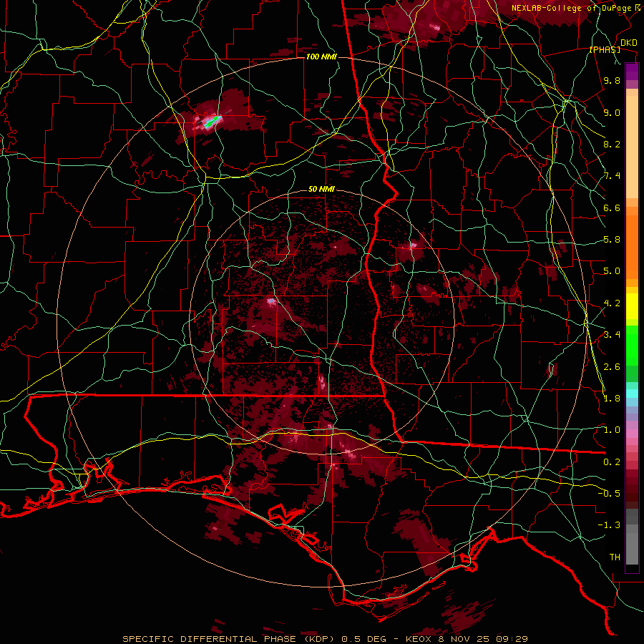This screenshot has width=644, height=644.
Task: Click the dark orange color bar segment
Action: point(632,247)
